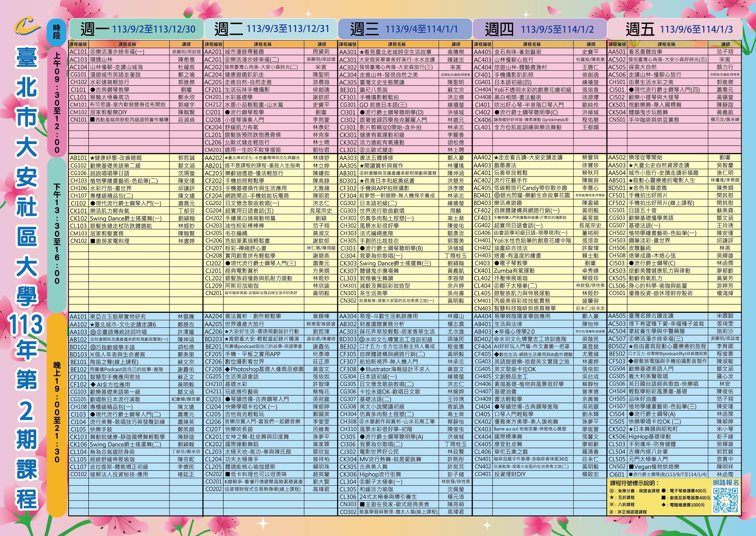The width and height of the screenshot is (756, 536).
Task: Click course 看名畫聽故事
Action: tap(645, 52)
